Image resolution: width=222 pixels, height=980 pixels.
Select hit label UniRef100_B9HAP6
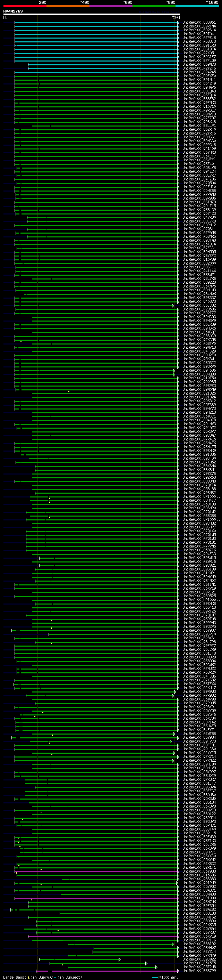[x=199, y=88]
